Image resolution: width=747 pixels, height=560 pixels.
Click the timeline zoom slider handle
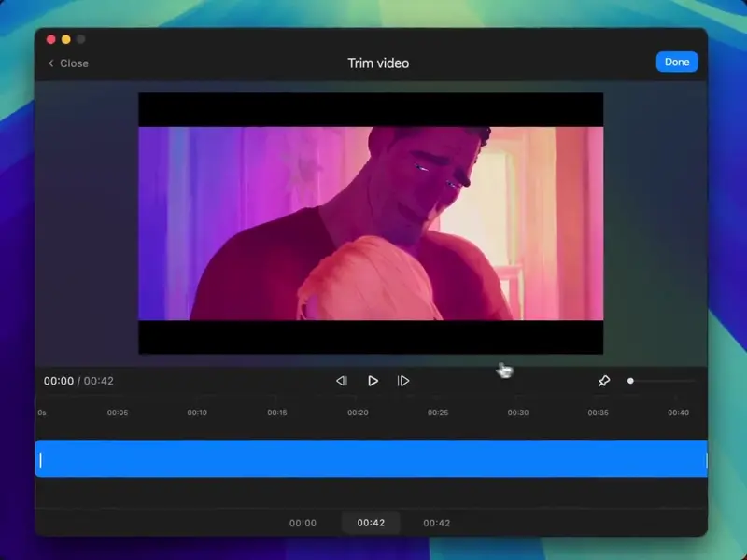pos(630,381)
